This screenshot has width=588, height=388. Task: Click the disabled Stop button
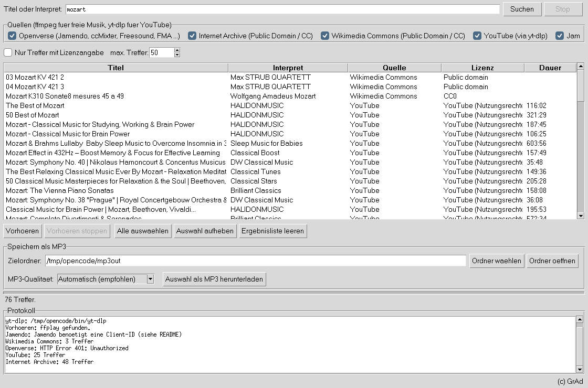click(x=562, y=9)
